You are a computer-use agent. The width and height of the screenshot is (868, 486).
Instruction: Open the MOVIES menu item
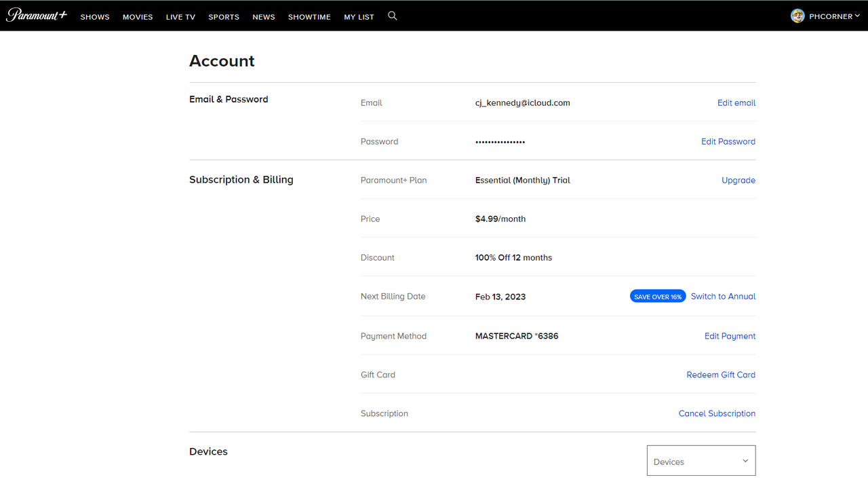pos(138,17)
